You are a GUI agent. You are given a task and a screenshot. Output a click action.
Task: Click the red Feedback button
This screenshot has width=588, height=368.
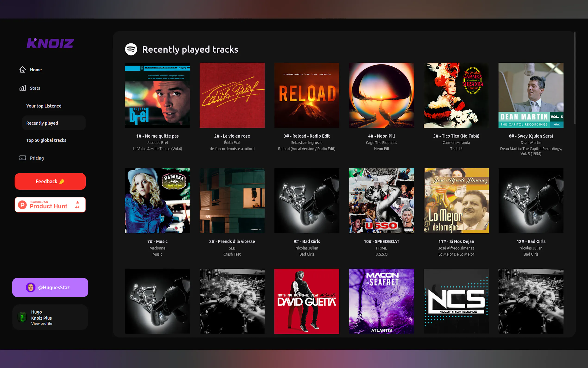[50, 181]
